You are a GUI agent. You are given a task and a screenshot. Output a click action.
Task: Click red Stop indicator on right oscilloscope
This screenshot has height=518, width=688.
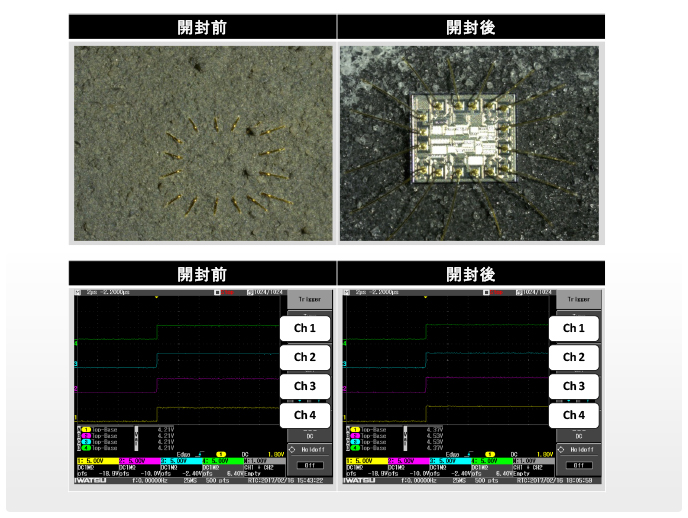(x=496, y=292)
